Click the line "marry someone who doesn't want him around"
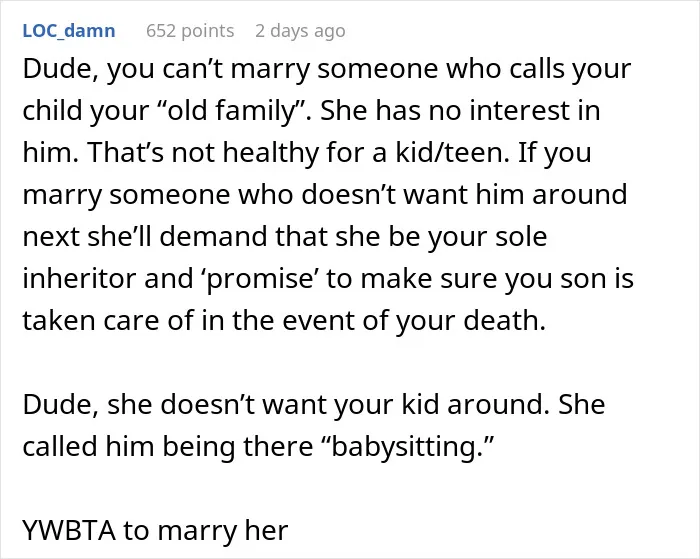Screen dimensions: 700x559 (325, 195)
